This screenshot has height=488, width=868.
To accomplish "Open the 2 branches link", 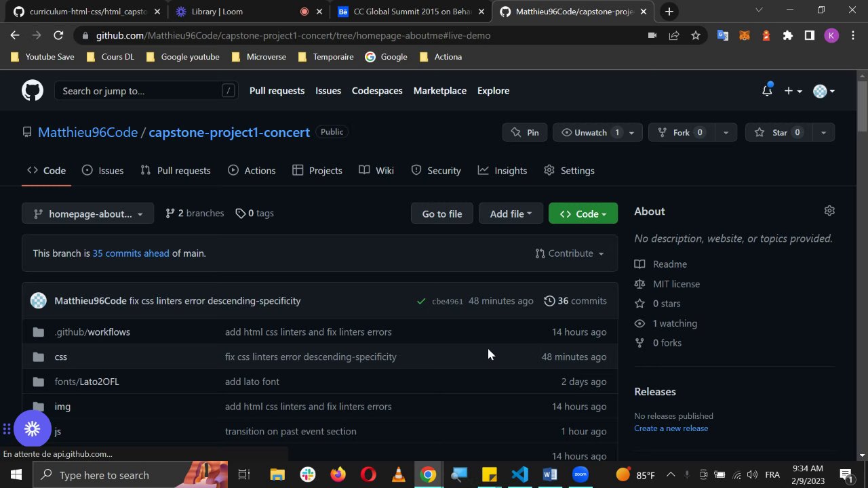I will pyautogui.click(x=195, y=213).
